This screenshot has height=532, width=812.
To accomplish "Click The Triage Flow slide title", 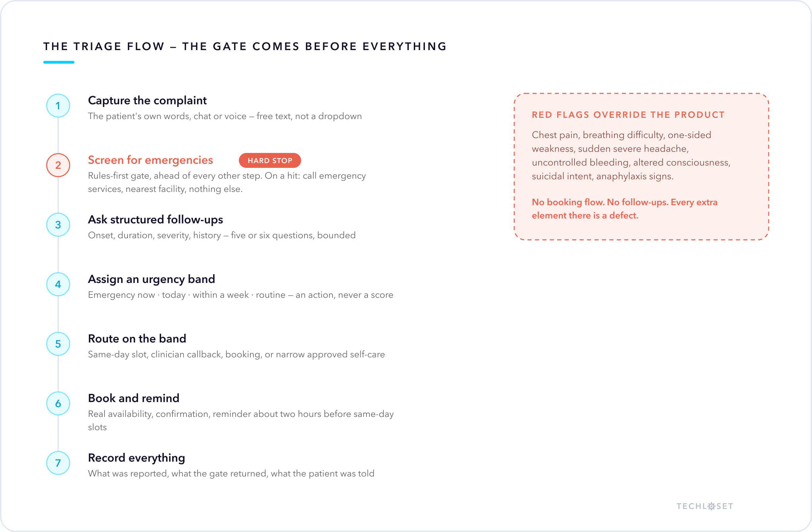I will (245, 46).
